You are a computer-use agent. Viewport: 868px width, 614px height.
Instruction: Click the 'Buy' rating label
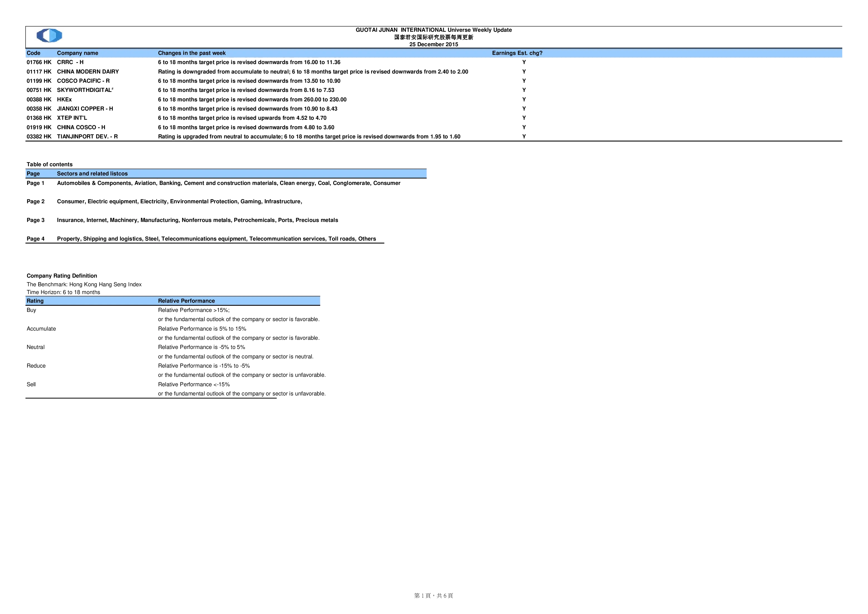click(31, 310)
